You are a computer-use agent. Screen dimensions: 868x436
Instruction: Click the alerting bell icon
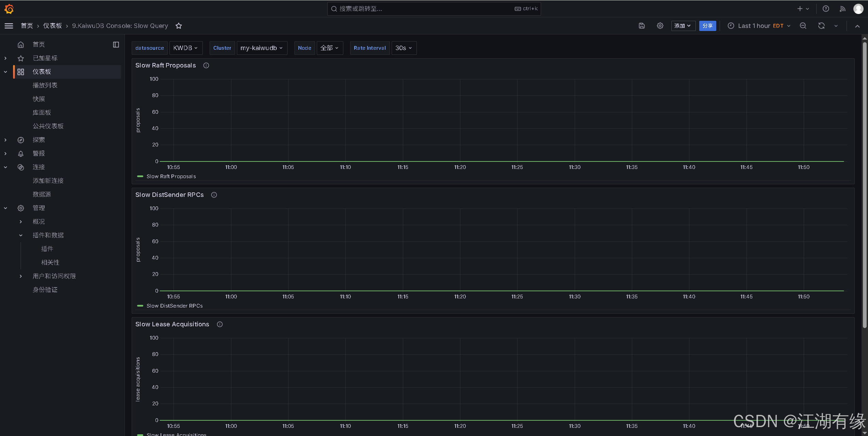point(21,154)
